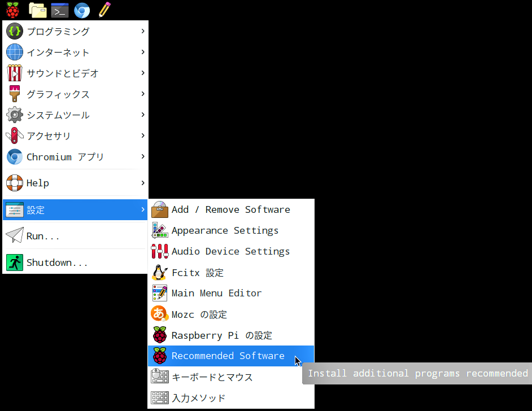Viewport: 532px width, 411px height.
Task: Open the Raspberry Pi main menu icon
Action: tap(12, 10)
